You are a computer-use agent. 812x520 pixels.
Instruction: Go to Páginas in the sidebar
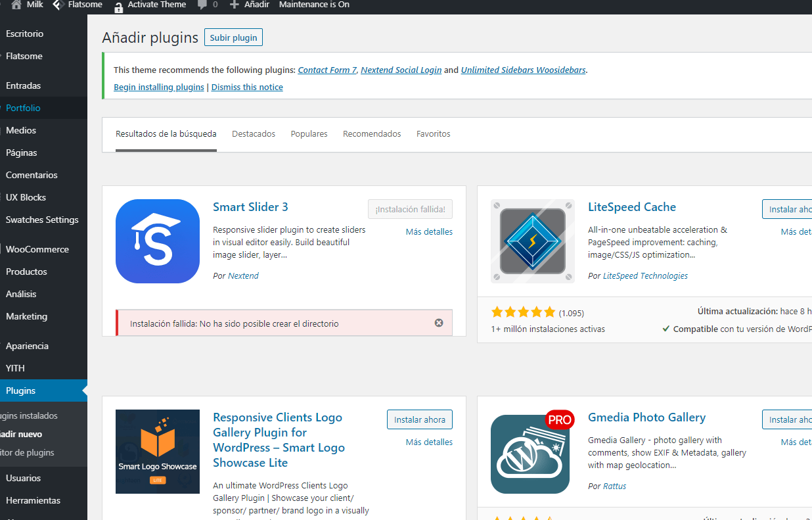22,153
